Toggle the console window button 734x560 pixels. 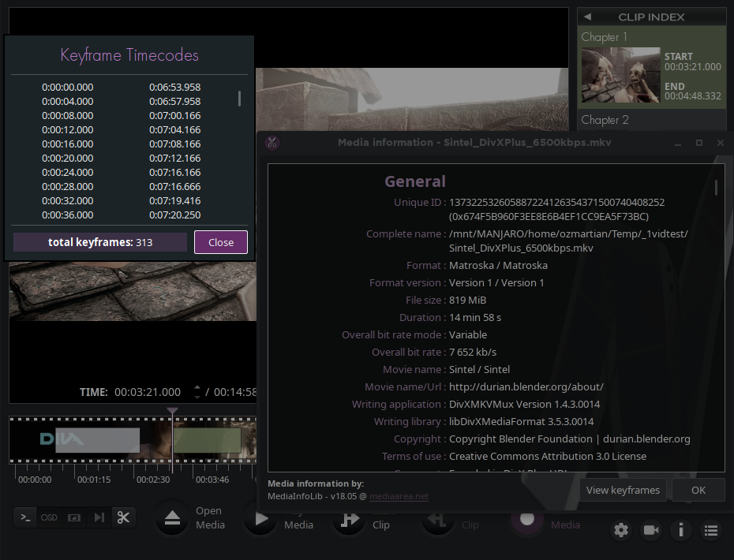click(x=26, y=517)
